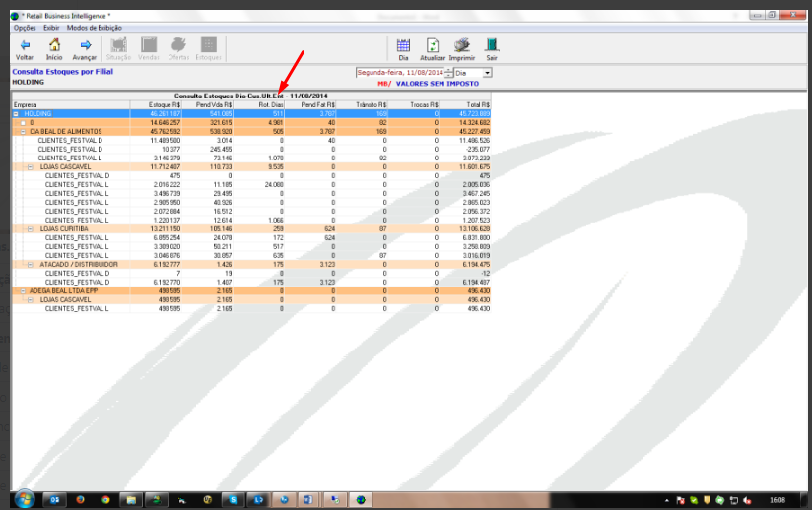The height and width of the screenshot is (510, 812).
Task: Click the Consulta Estoques por Filial heading
Action: [63, 71]
